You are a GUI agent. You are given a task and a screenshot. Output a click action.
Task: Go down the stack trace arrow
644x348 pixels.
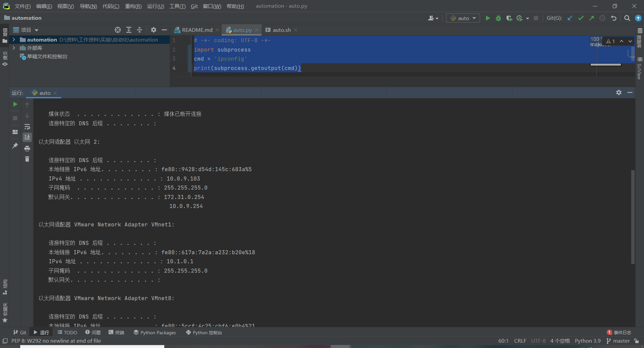(27, 116)
